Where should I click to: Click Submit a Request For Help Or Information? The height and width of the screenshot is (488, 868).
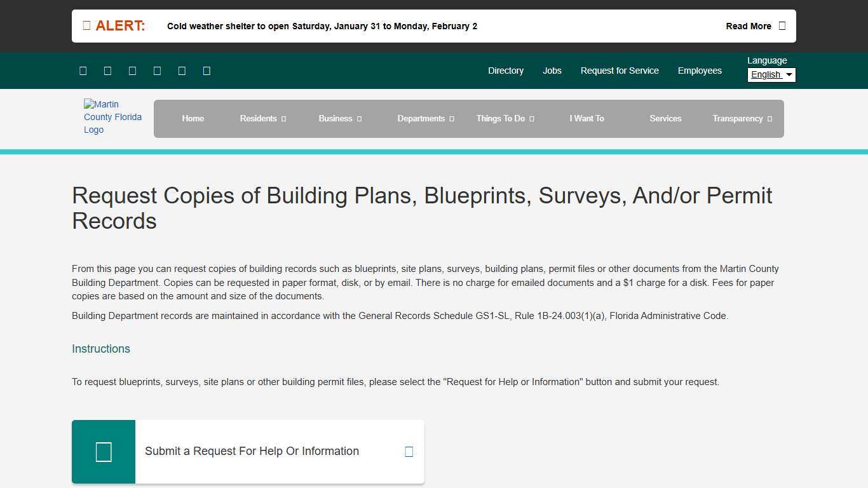click(x=252, y=451)
